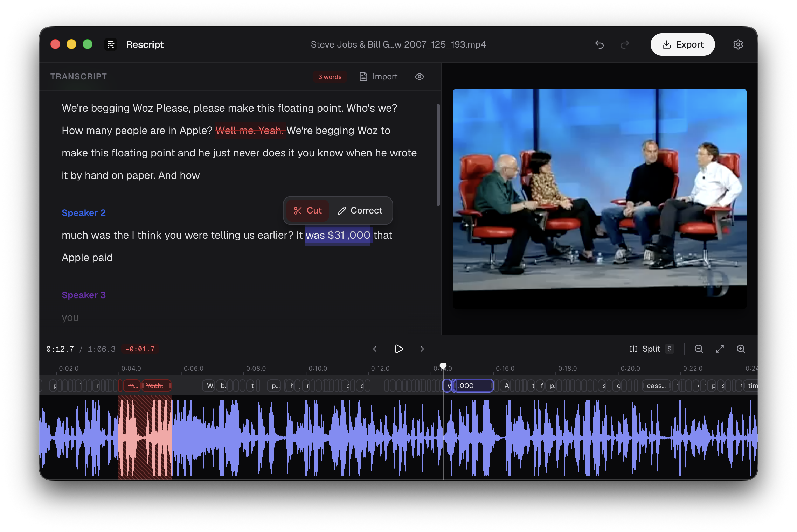Viewport: 797px width, 532px height.
Task: Click the 0:18.0 mark on time ruler
Action: (x=567, y=369)
